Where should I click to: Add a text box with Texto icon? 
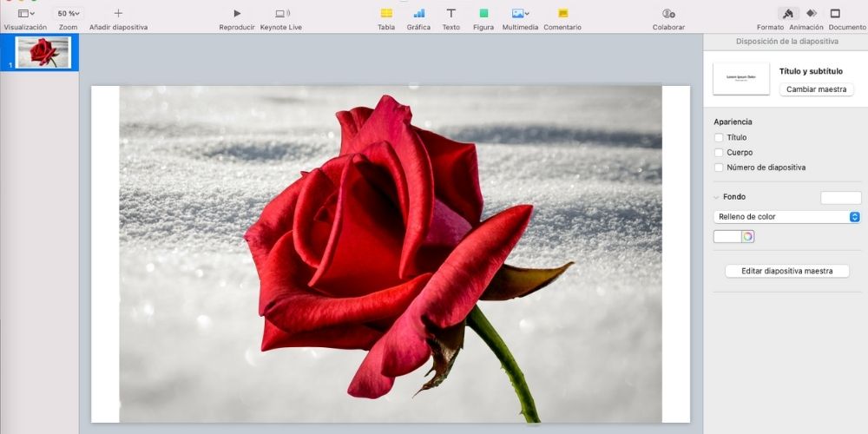coord(451,13)
